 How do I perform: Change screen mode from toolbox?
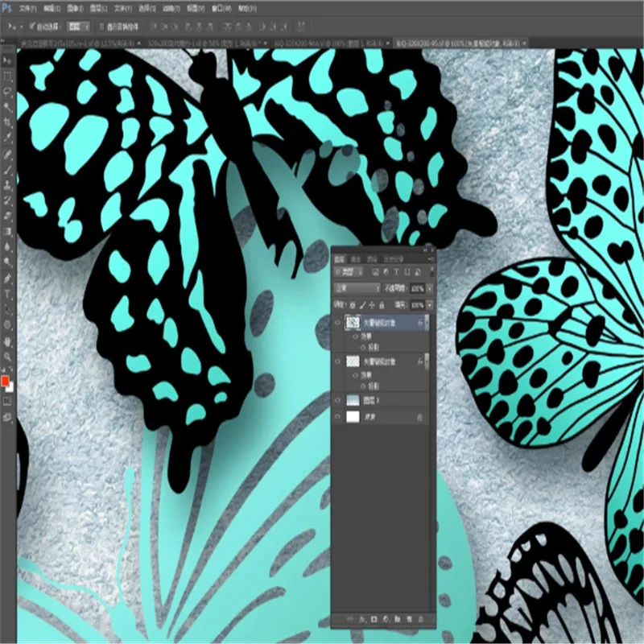[x=7, y=418]
